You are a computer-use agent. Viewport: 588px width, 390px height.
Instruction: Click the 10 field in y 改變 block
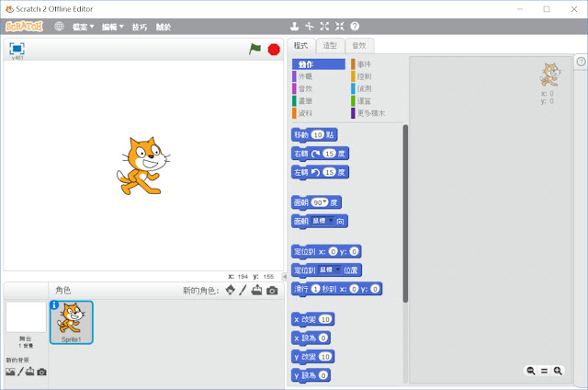click(x=325, y=357)
